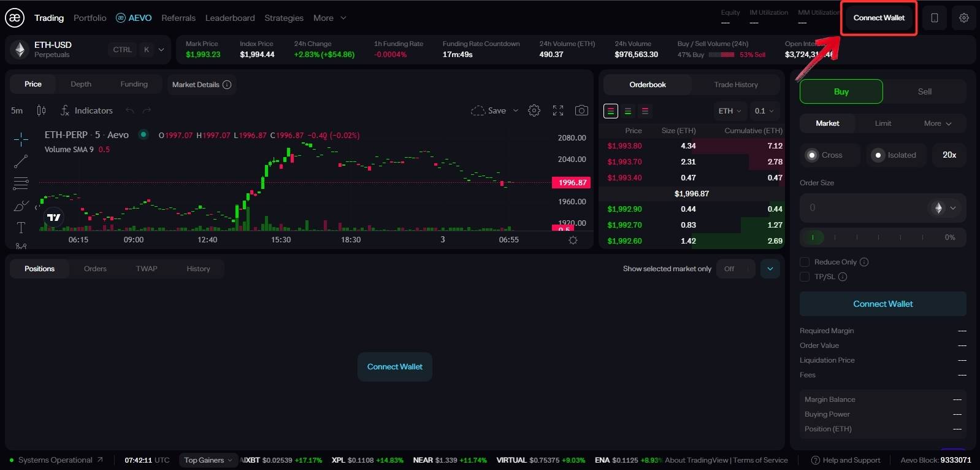Expand the More navigation menu
The height and width of the screenshot is (470, 980).
[330, 18]
